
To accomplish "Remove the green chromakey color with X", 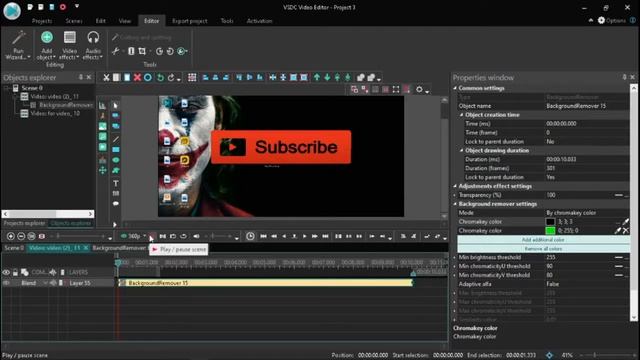I will (626, 231).
